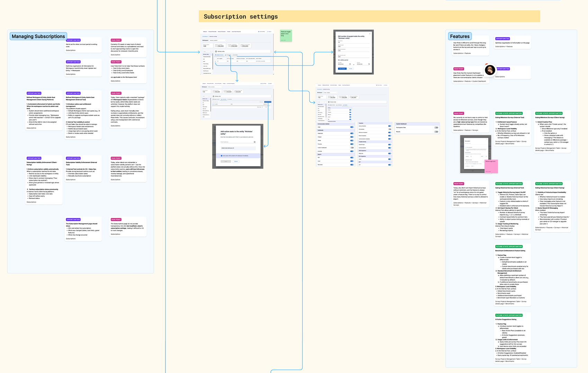Click the Sign out arrow icon in the top navbar
The height and width of the screenshot is (373, 588).
[x=268, y=31]
